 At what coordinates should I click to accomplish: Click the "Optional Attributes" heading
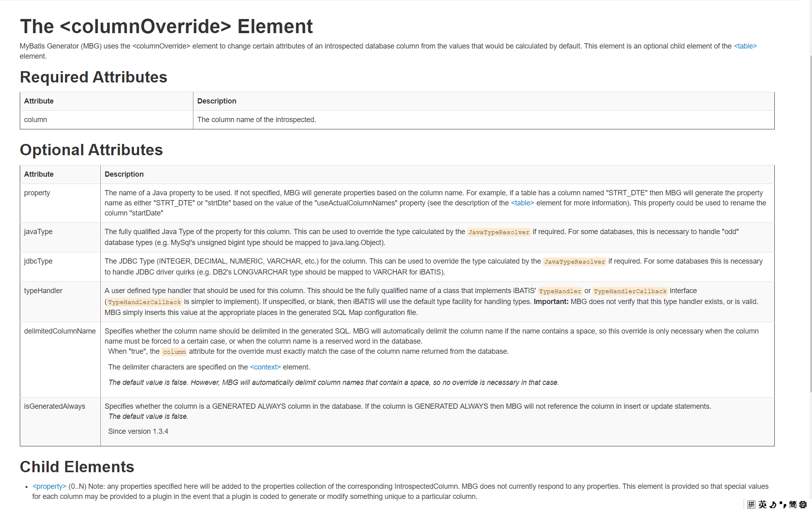point(91,150)
